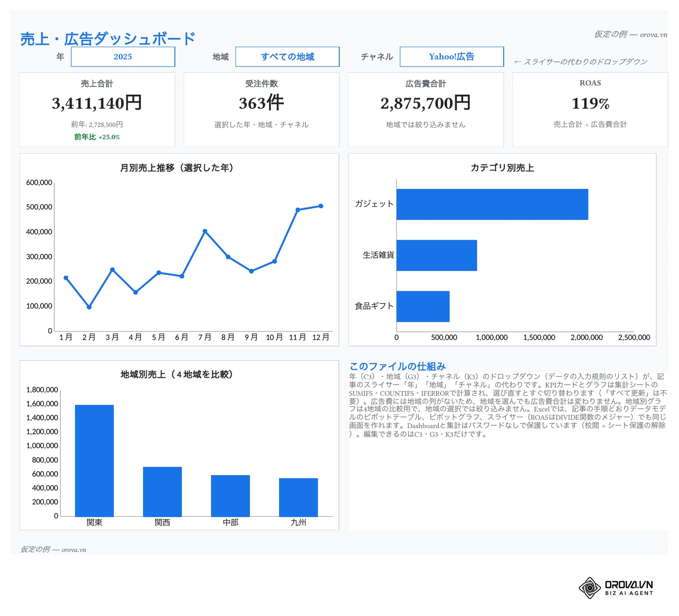
Task: Click the このファイルの仕組み heading
Action: (398, 366)
